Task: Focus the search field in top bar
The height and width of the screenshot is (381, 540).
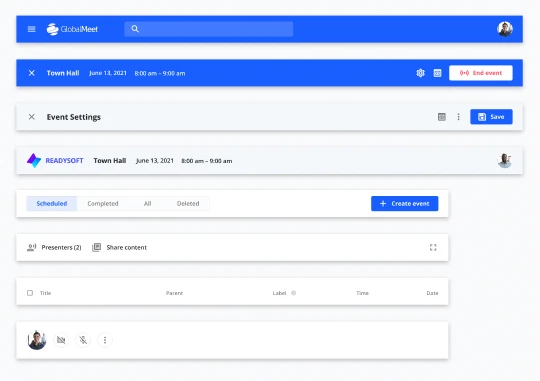Action: [x=209, y=29]
